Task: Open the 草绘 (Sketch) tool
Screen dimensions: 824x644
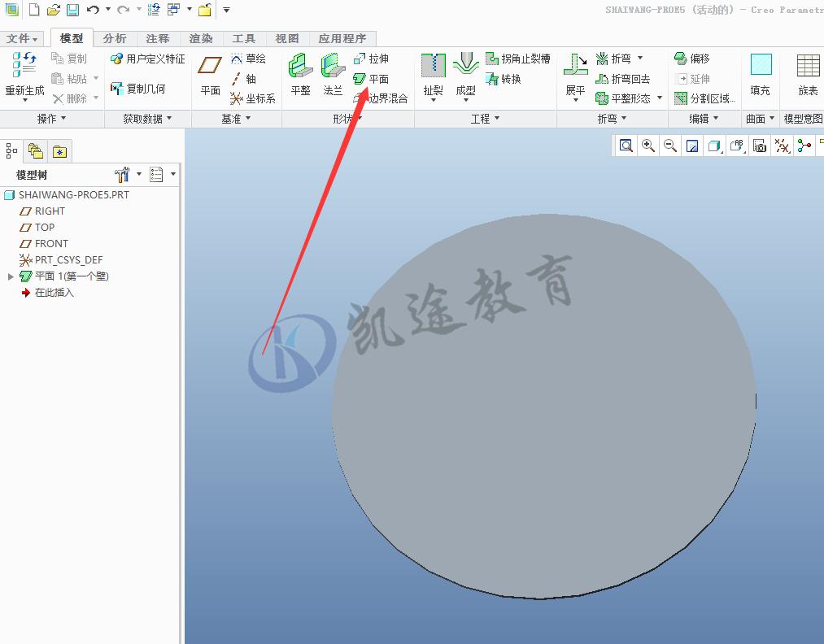Action: click(x=252, y=59)
